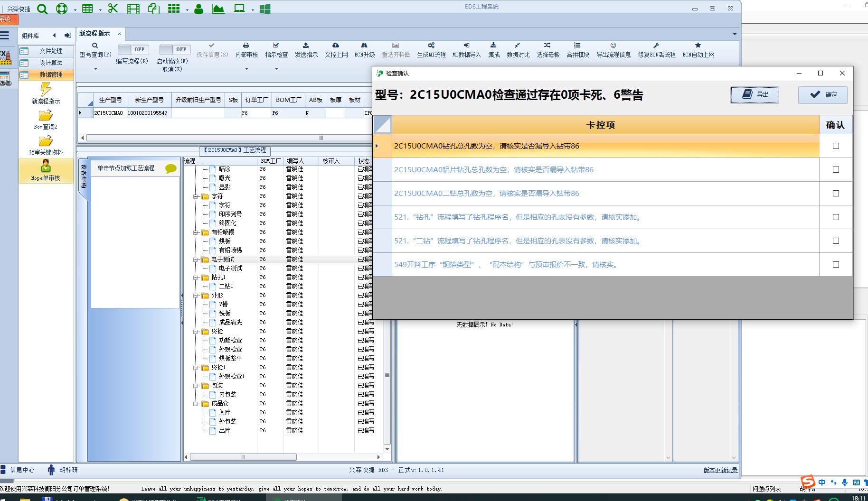Click 数据对比 toolbar button

coord(518,50)
